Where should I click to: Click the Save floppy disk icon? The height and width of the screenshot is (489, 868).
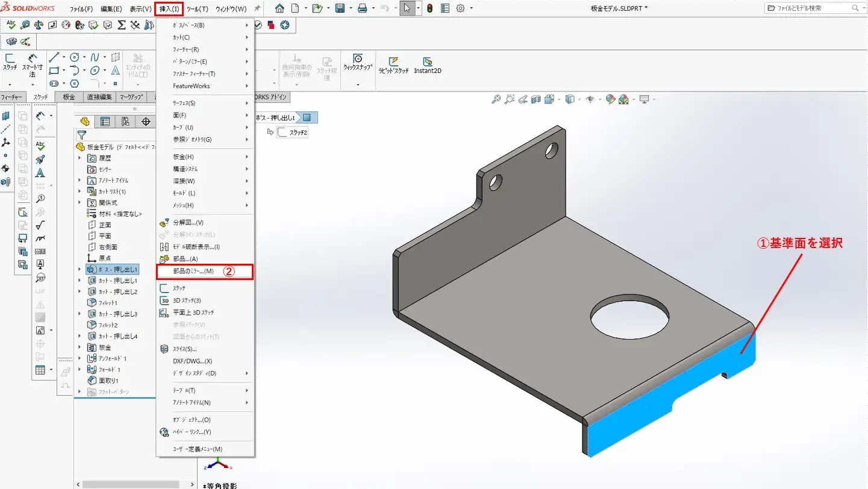(x=340, y=8)
